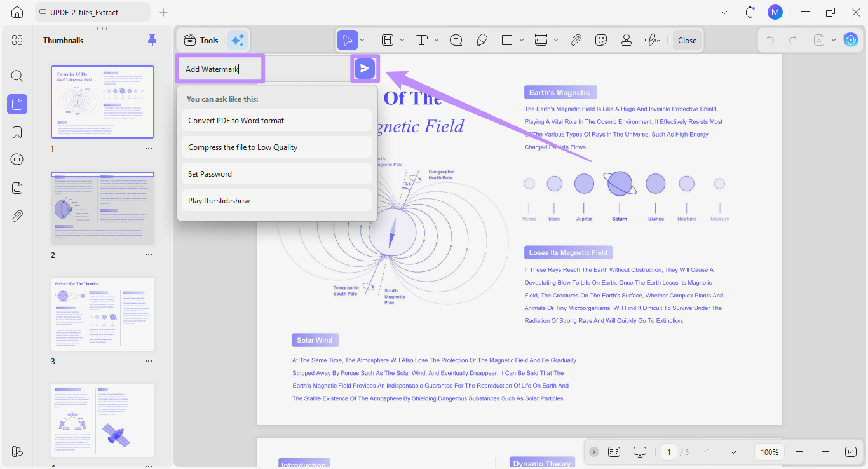Send the Add Watermark prompt

(x=365, y=69)
